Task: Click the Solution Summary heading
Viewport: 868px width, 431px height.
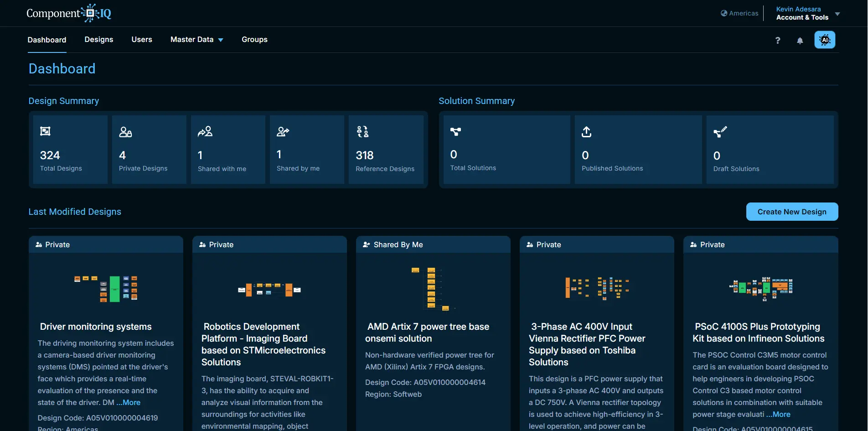Action: click(x=477, y=101)
